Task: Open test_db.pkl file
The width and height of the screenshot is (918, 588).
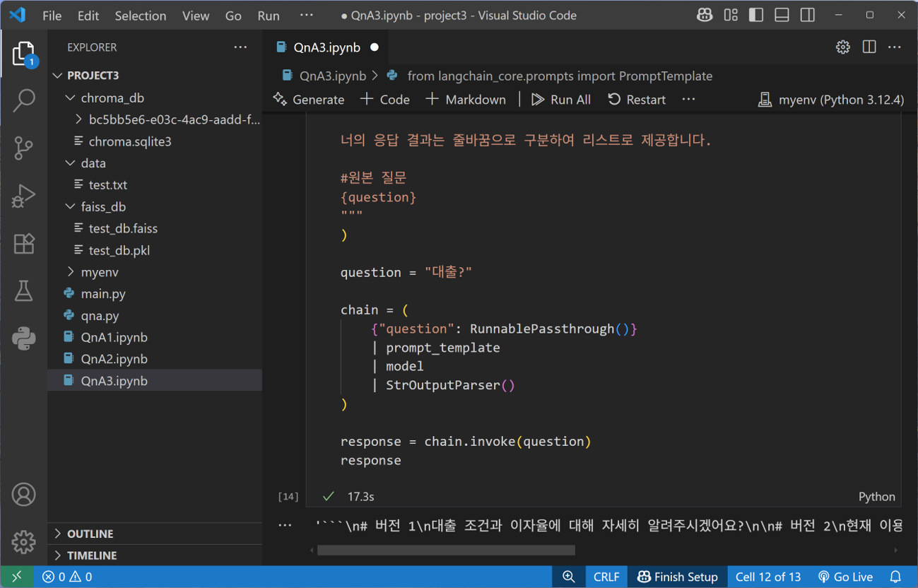Action: (x=155, y=250)
